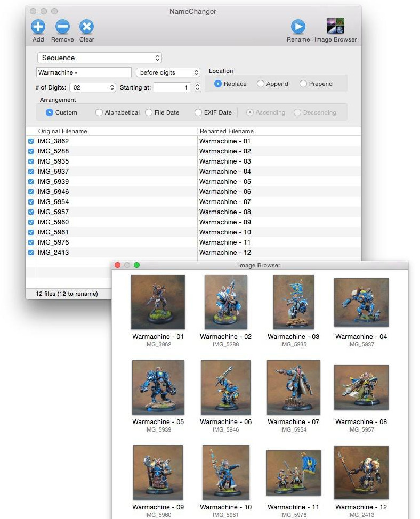Uncheck the IMG_5939 checkbox
This screenshot has width=420, height=519.
point(31,182)
